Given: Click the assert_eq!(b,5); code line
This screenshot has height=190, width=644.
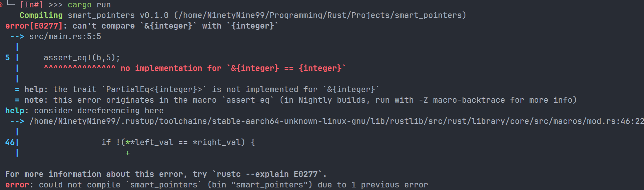Looking at the screenshot, I should [82, 58].
